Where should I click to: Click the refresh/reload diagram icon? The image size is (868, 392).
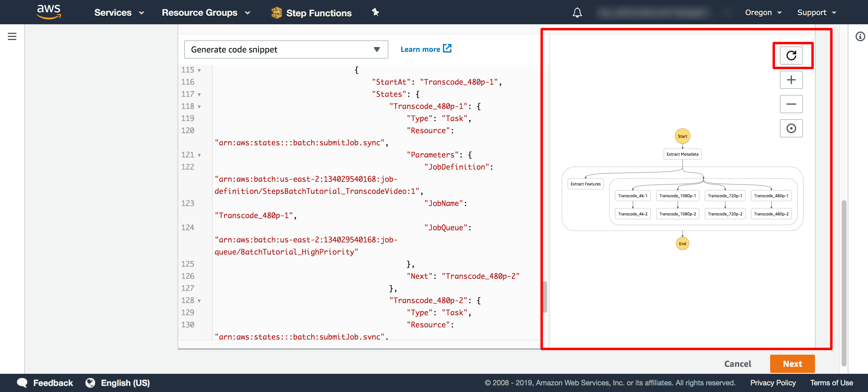[792, 55]
